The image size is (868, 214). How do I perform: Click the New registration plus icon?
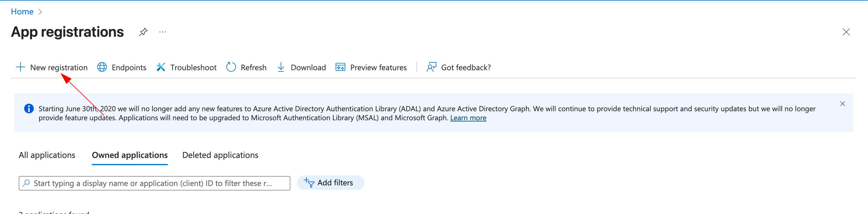21,67
